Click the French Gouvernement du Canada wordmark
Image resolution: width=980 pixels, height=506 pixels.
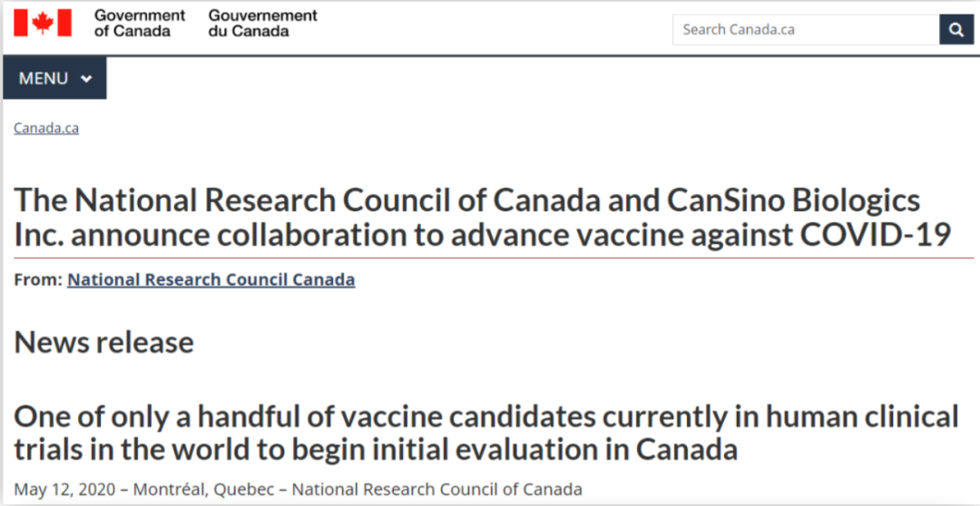coord(262,23)
